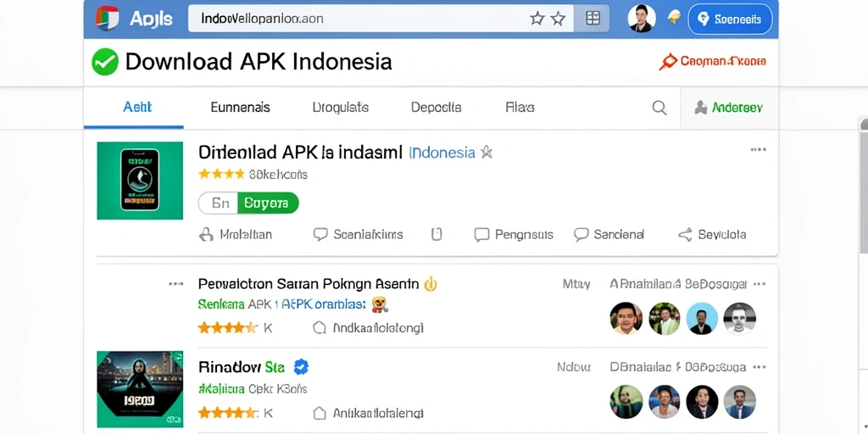Click first avatar in Rinadow Sta row

click(x=626, y=402)
